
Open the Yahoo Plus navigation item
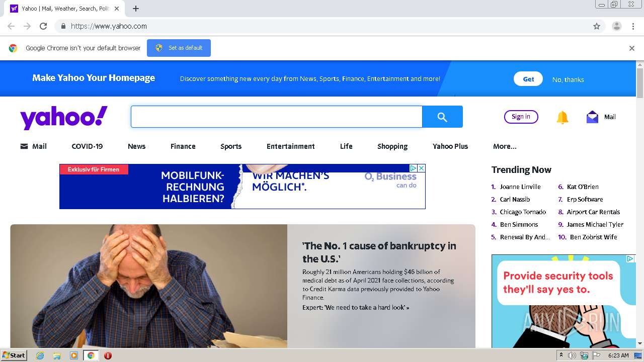coord(450,146)
